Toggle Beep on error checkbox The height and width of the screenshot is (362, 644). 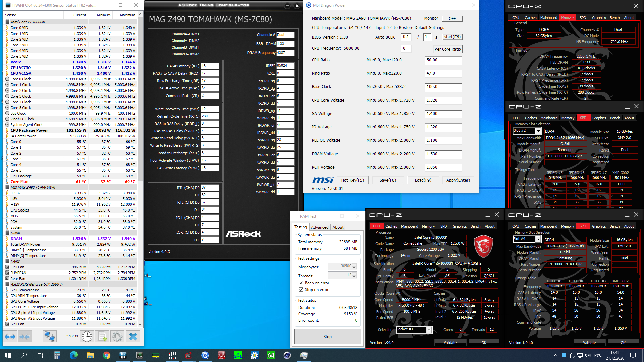[x=301, y=283]
